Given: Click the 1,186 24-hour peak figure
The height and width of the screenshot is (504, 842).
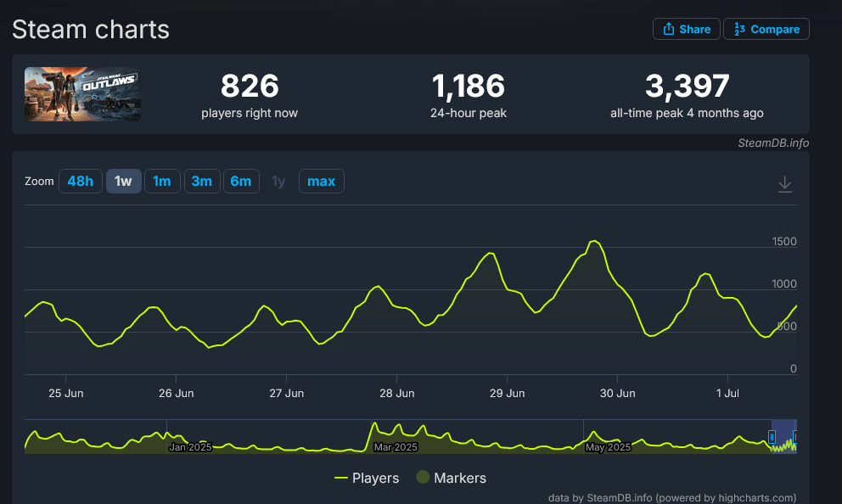Looking at the screenshot, I should point(469,86).
